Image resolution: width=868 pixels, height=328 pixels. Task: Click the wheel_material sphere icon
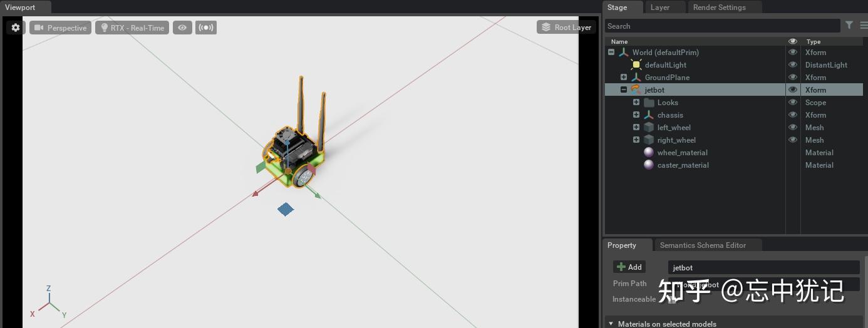649,153
